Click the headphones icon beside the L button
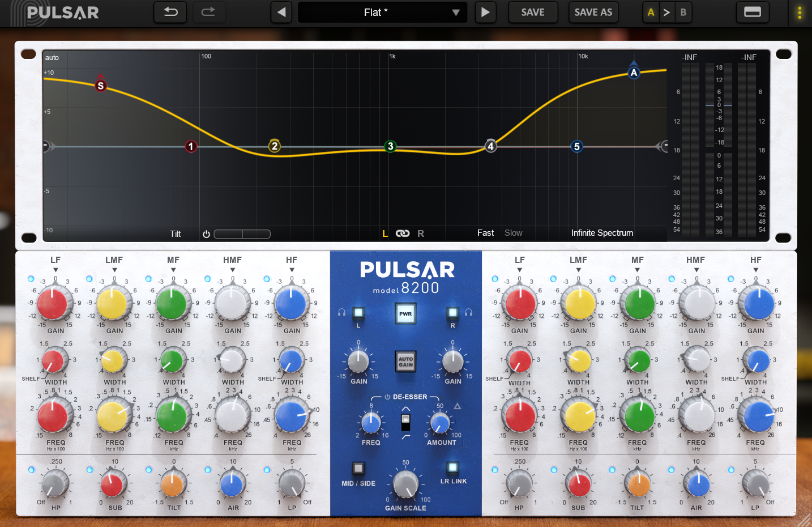812x527 pixels. coord(341,312)
